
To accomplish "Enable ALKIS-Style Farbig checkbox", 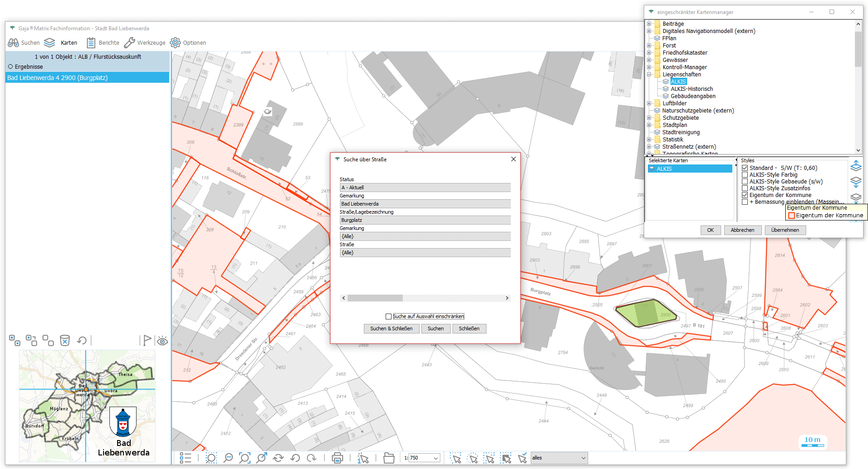I will (745, 175).
